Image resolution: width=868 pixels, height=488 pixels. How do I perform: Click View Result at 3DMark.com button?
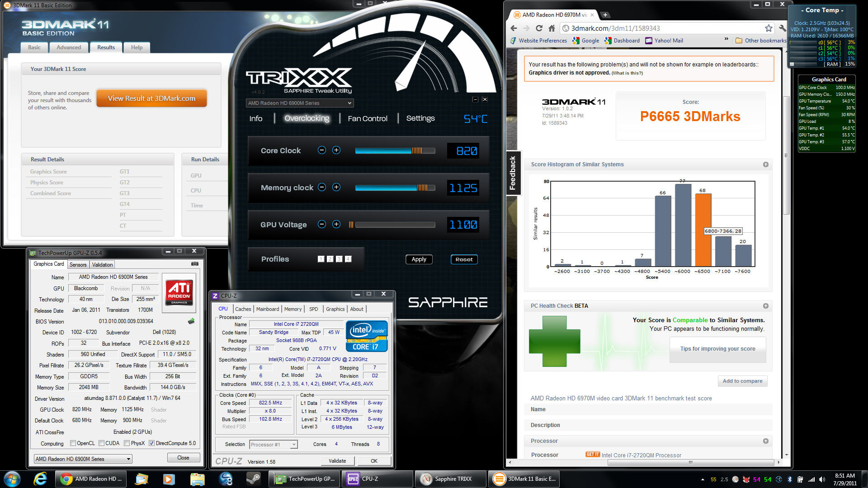[x=151, y=99]
